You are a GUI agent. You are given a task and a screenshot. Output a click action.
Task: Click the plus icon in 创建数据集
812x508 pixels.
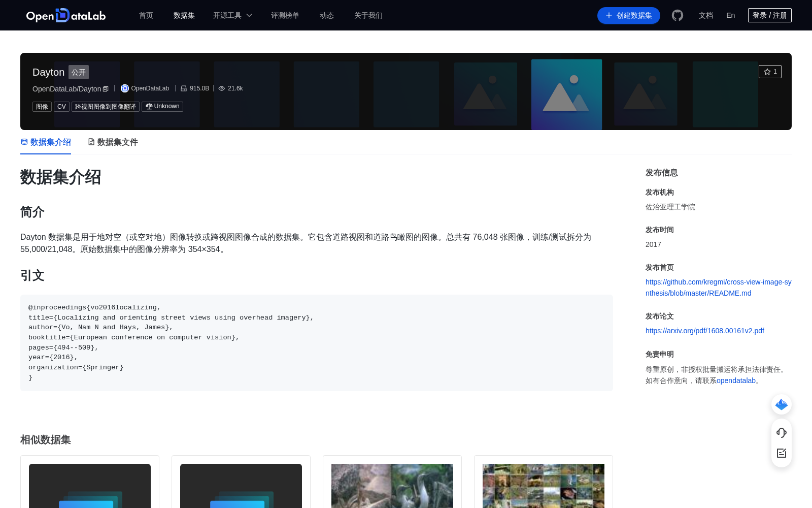pos(609,15)
